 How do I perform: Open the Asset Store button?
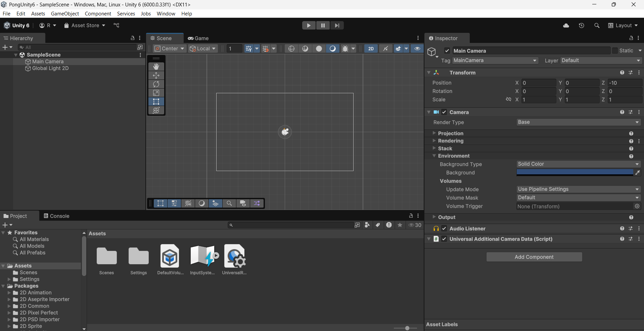[85, 25]
